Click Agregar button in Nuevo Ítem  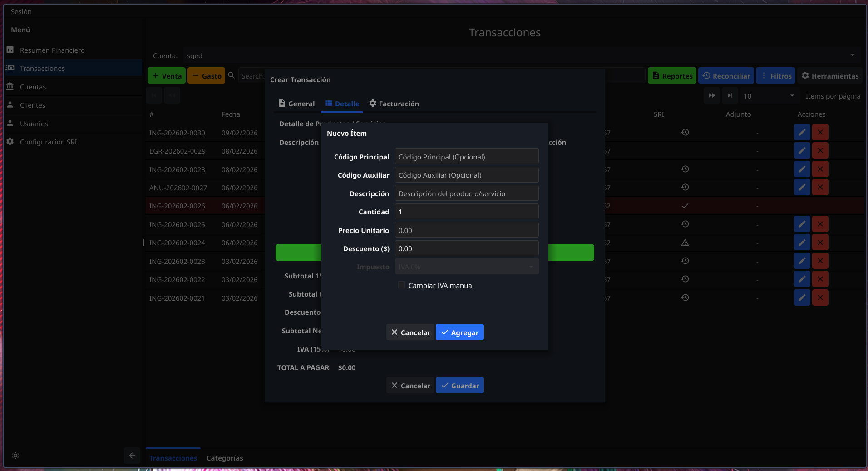[x=459, y=332]
